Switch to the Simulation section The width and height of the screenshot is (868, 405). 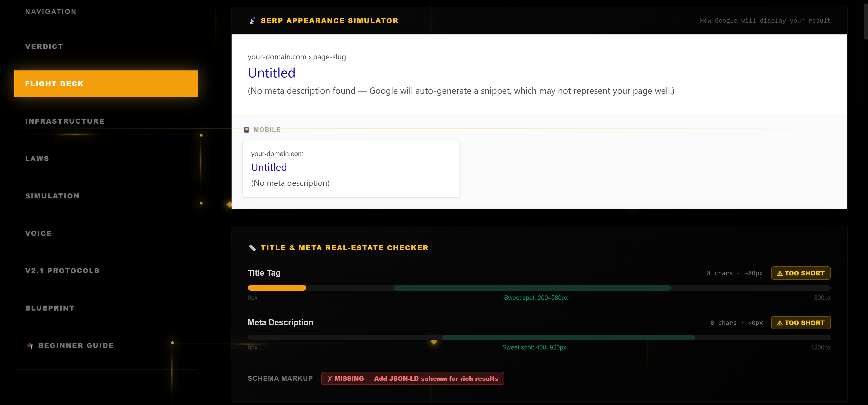pos(52,196)
